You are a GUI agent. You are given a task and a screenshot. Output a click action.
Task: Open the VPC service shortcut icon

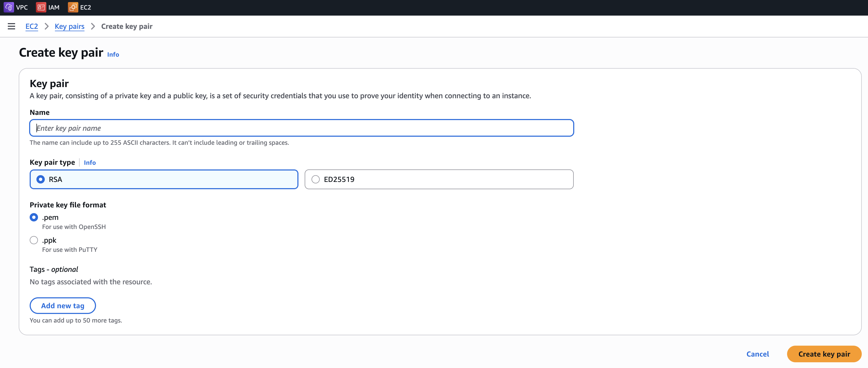coord(9,7)
